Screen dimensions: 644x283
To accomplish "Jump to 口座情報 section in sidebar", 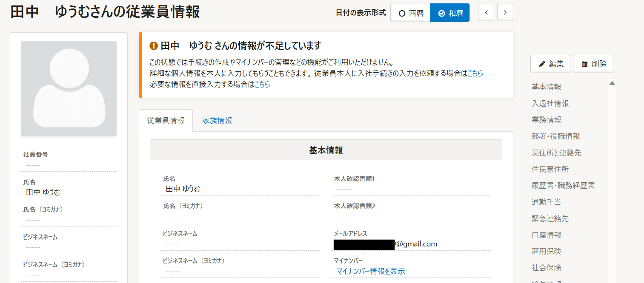I will coord(547,235).
